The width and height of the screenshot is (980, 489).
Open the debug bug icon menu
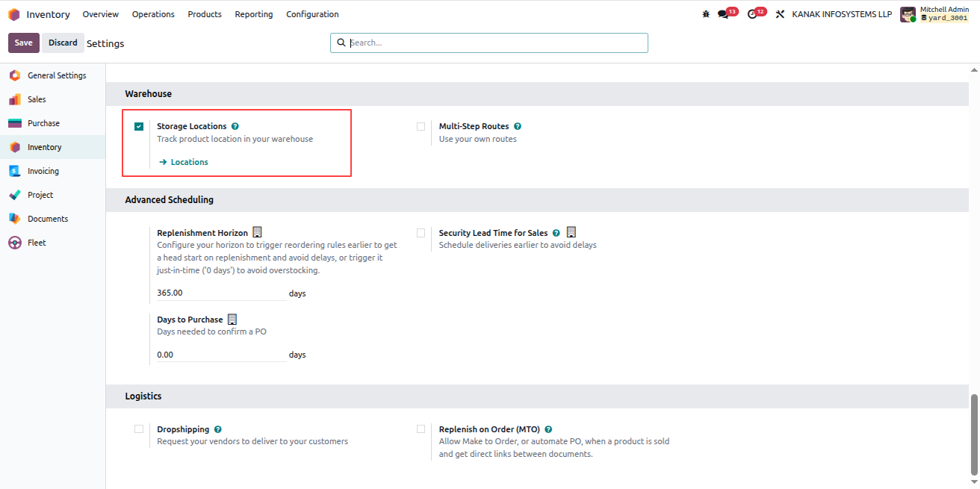706,14
